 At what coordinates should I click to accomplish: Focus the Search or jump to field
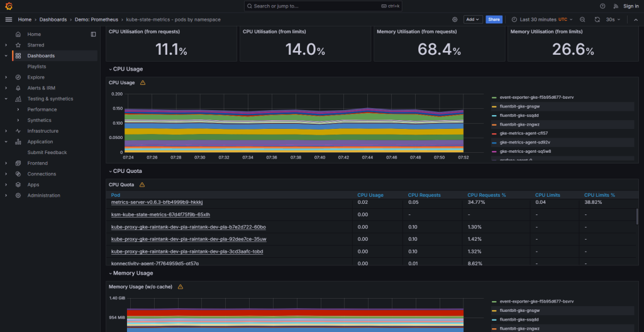pyautogui.click(x=323, y=6)
